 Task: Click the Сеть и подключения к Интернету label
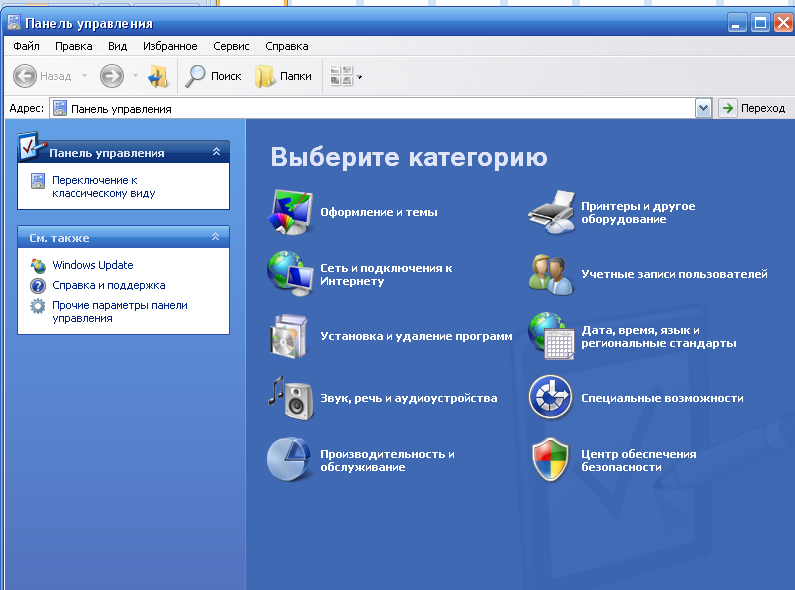click(386, 274)
